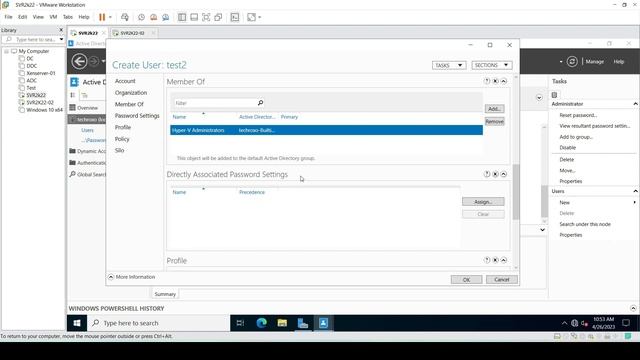The image size is (640, 360).
Task: Cancel the Create User dialog
Action: click(502, 280)
